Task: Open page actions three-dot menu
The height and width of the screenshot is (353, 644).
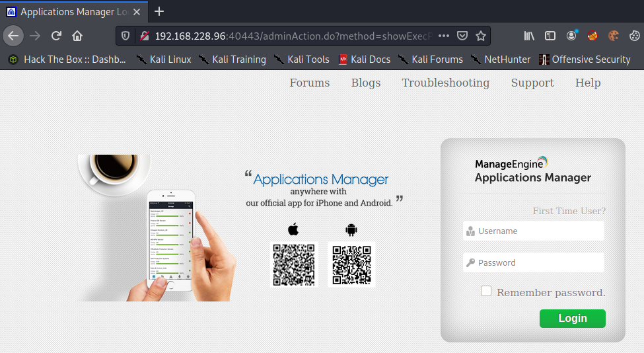Action: pyautogui.click(x=444, y=36)
